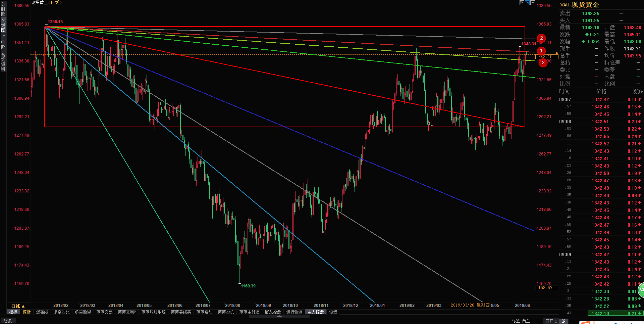Screen dimensions: 644x324
Task: Expand the indicator panel up-arrow handle
Action: (279, 316)
